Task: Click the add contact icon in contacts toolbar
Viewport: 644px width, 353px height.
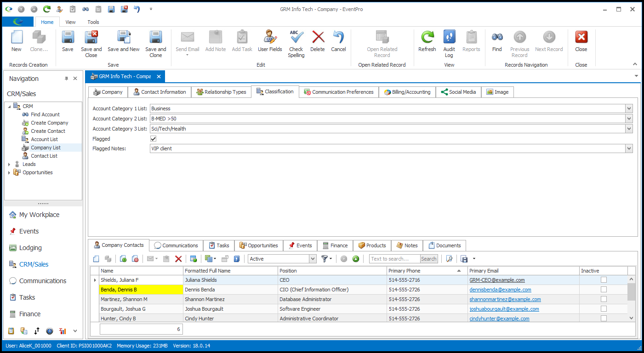Action: pos(123,259)
